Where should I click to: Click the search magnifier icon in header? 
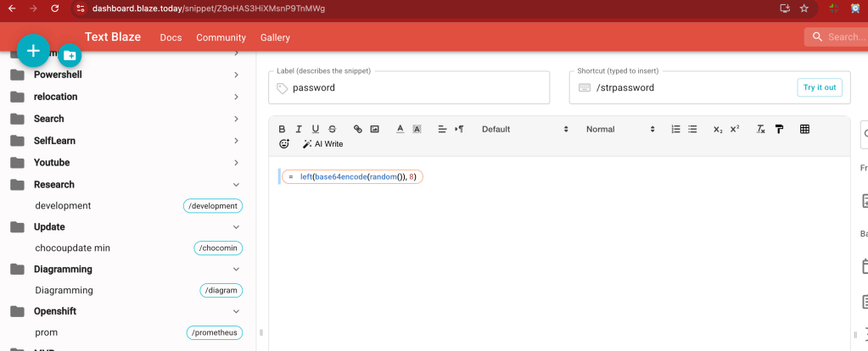click(x=817, y=37)
